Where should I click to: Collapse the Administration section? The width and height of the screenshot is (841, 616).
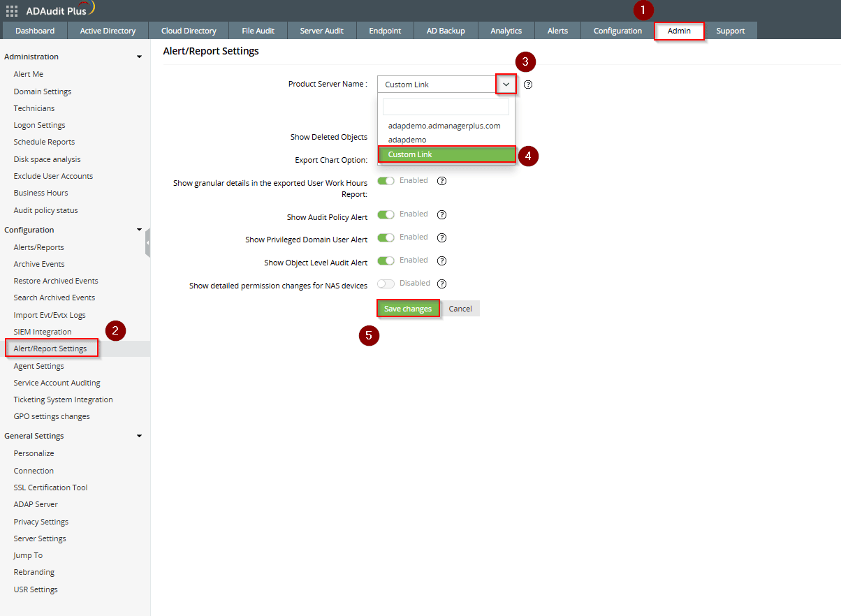click(x=139, y=57)
